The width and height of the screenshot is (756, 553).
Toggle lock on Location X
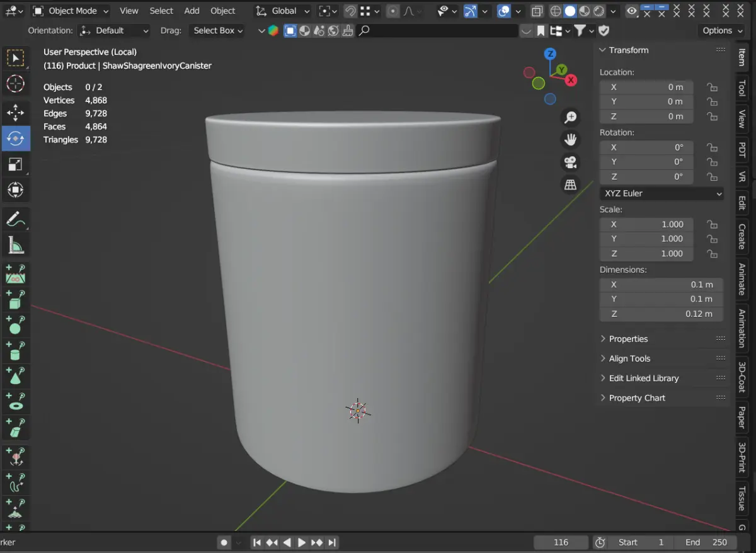(712, 88)
